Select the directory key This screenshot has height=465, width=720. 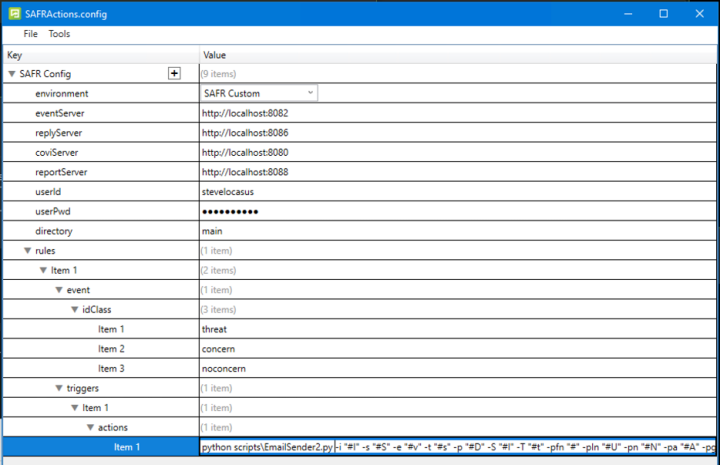pyautogui.click(x=54, y=231)
